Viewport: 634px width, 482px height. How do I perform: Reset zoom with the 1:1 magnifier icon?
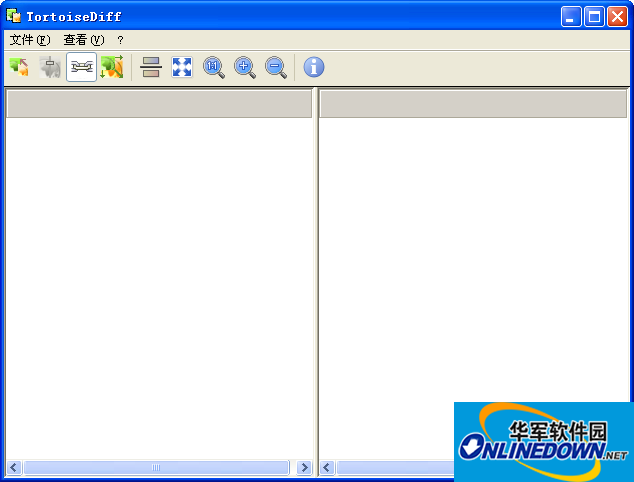pyautogui.click(x=214, y=67)
